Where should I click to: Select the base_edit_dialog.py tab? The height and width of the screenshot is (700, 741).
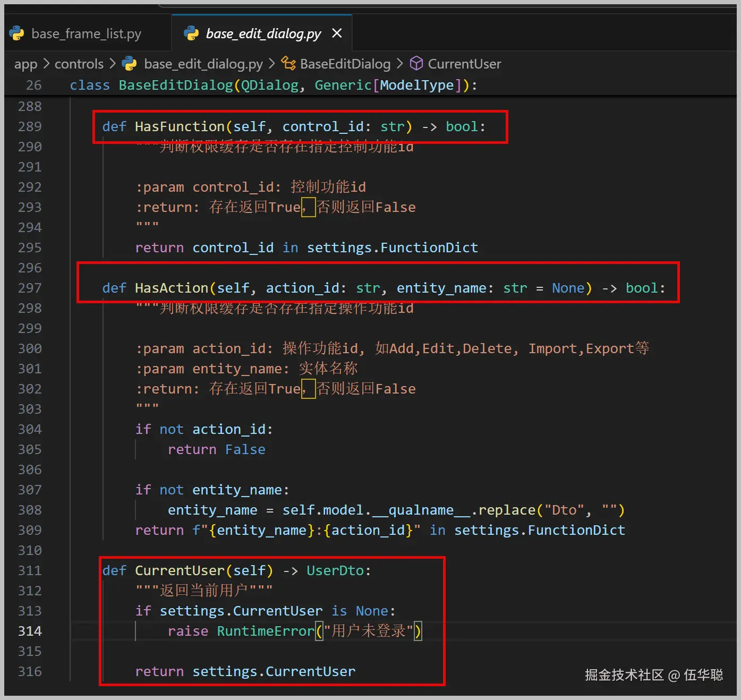(263, 33)
